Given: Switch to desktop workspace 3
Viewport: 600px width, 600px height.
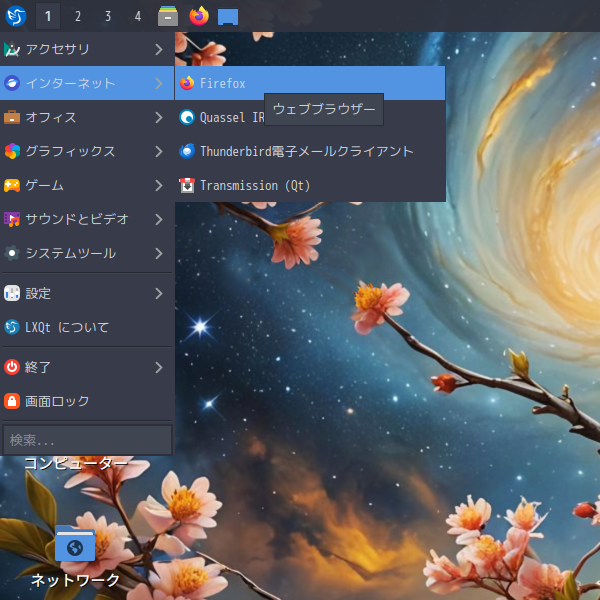Looking at the screenshot, I should pyautogui.click(x=108, y=16).
